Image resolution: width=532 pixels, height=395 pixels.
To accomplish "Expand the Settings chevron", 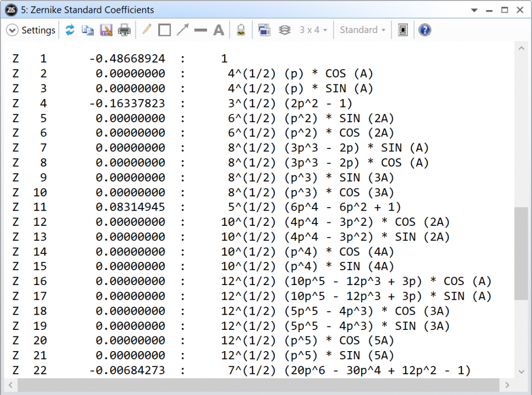I will coord(12,30).
